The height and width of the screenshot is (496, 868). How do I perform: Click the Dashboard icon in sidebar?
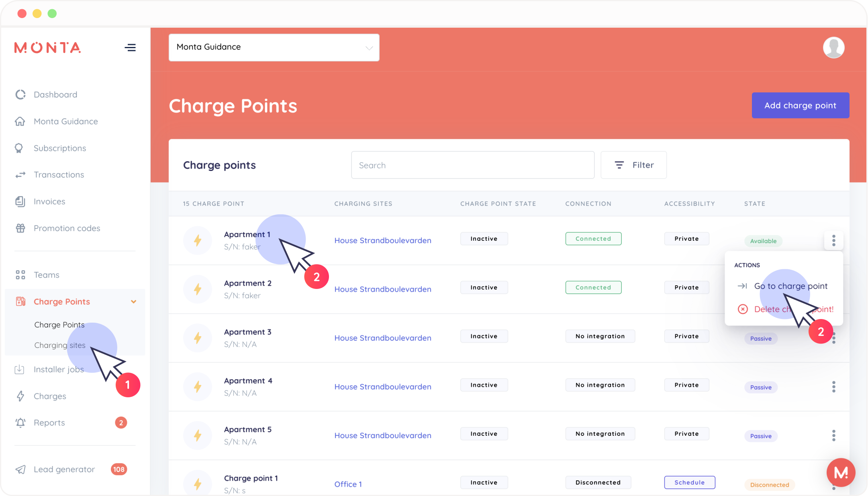coord(20,94)
